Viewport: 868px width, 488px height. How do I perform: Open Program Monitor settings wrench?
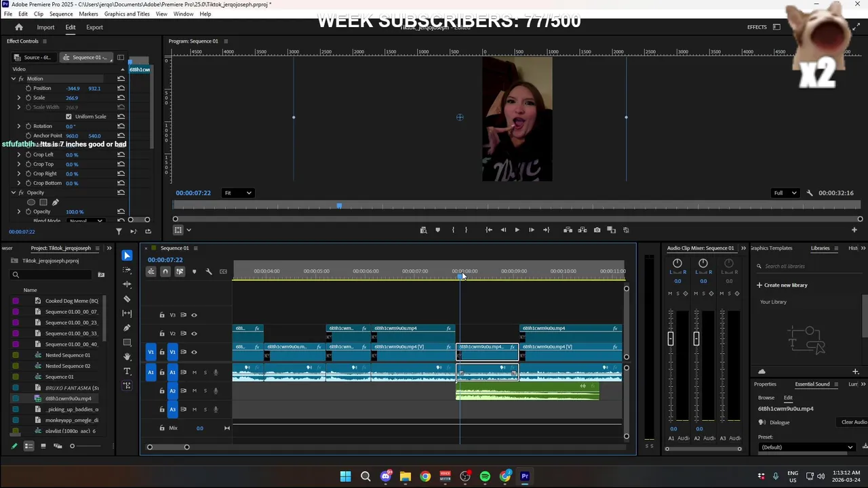(810, 193)
